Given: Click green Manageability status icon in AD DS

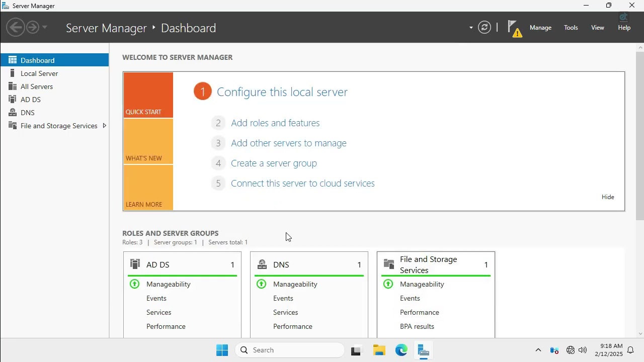Looking at the screenshot, I should pos(134,284).
